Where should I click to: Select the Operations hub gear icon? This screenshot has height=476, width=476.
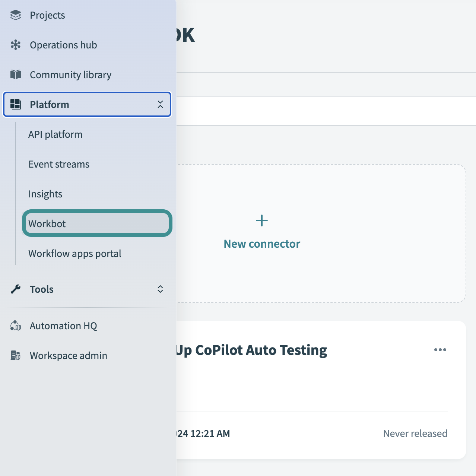(x=16, y=45)
